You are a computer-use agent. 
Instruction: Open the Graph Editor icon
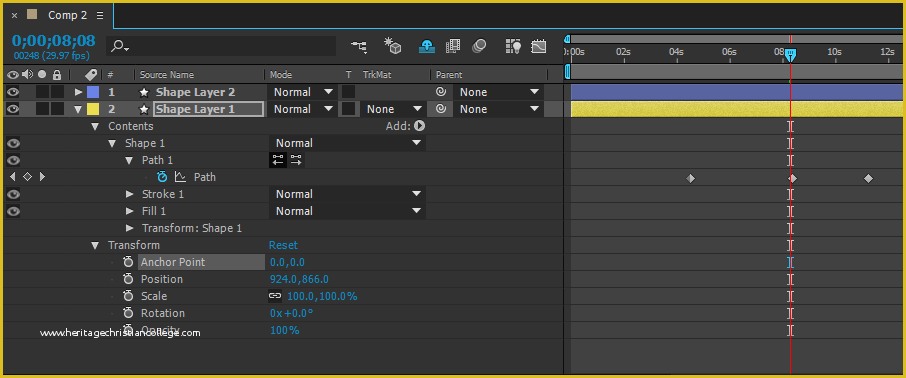tap(539, 46)
